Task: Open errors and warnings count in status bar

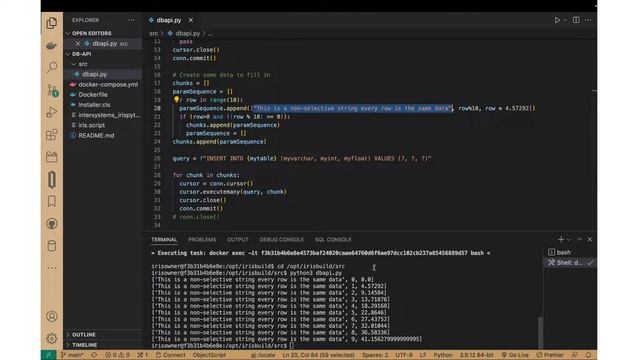Action: (x=117, y=355)
